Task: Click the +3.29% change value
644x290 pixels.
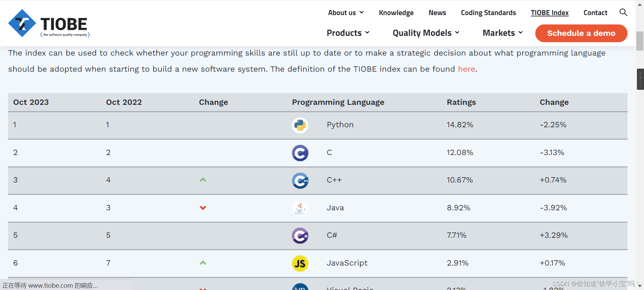Action: coord(554,235)
